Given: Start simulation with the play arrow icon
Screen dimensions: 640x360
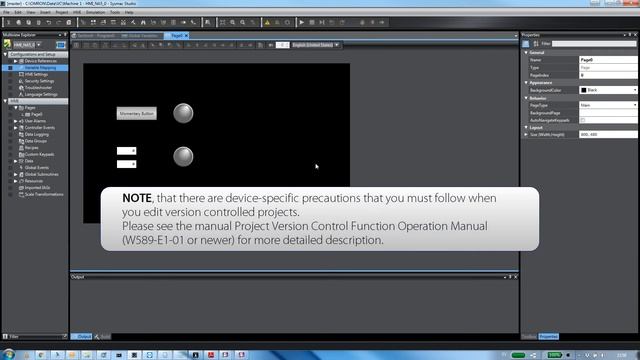Looking at the screenshot, I should (302, 22).
